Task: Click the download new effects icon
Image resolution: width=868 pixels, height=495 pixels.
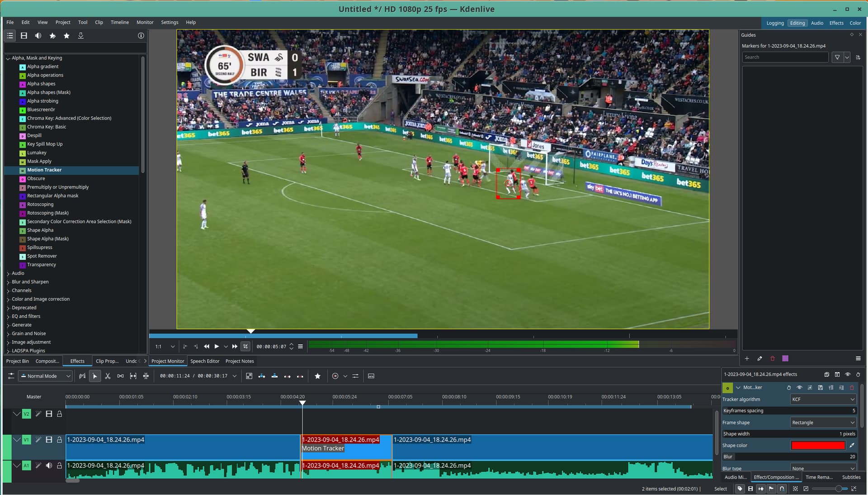Action: pos(81,36)
